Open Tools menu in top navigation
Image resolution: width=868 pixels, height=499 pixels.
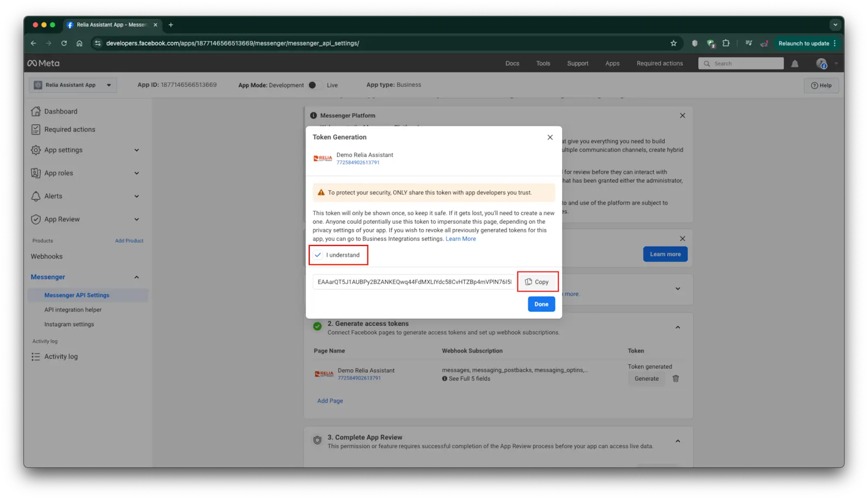click(x=543, y=64)
